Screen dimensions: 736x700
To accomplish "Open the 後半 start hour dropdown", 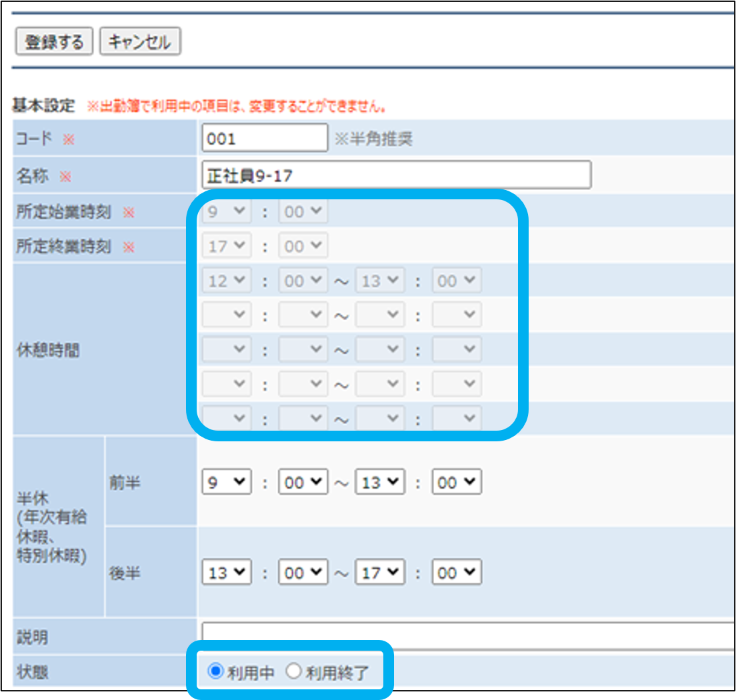I will click(226, 572).
